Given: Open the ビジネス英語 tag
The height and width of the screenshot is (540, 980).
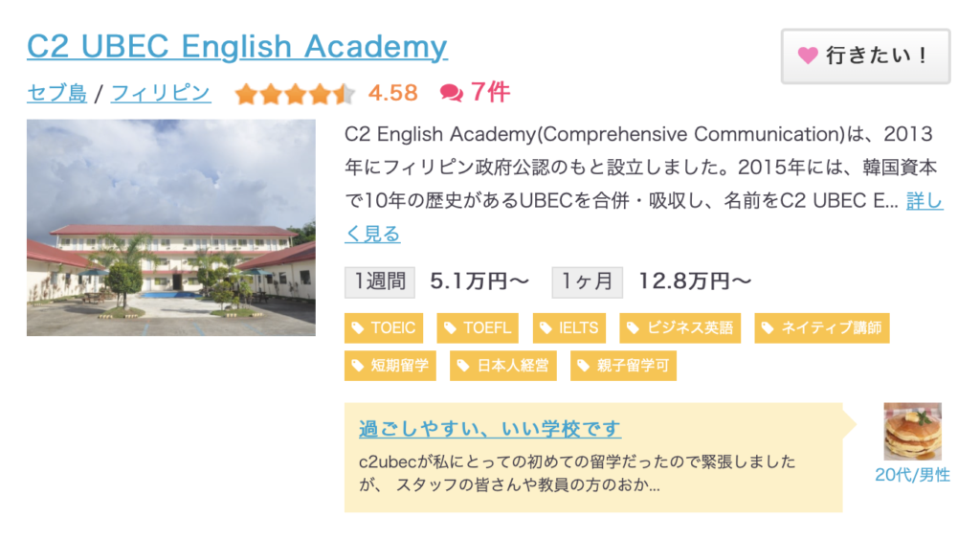Looking at the screenshot, I should [680, 328].
